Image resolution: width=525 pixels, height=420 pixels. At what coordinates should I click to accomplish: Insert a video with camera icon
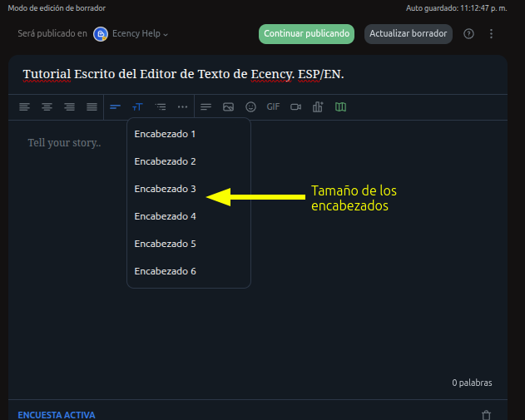[x=295, y=107]
